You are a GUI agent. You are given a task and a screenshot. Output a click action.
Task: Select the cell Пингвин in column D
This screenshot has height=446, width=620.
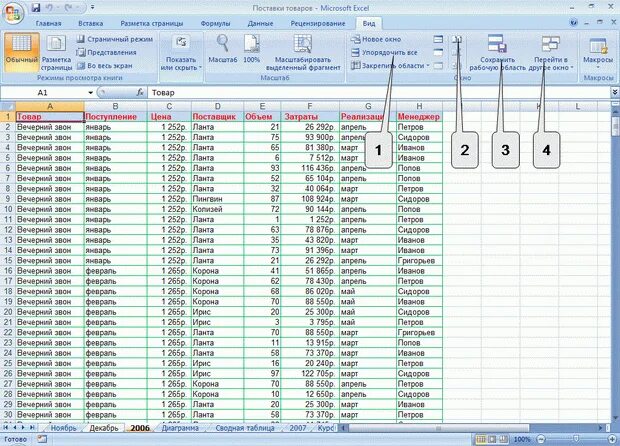click(x=217, y=199)
